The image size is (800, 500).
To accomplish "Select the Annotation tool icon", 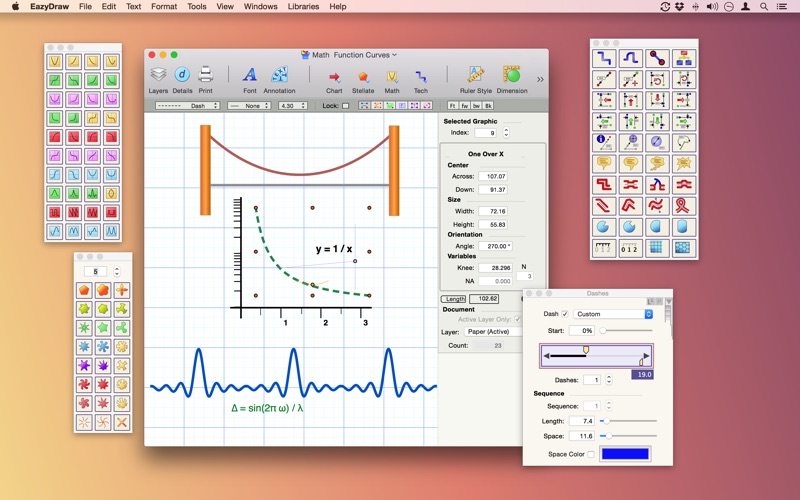I will [279, 75].
